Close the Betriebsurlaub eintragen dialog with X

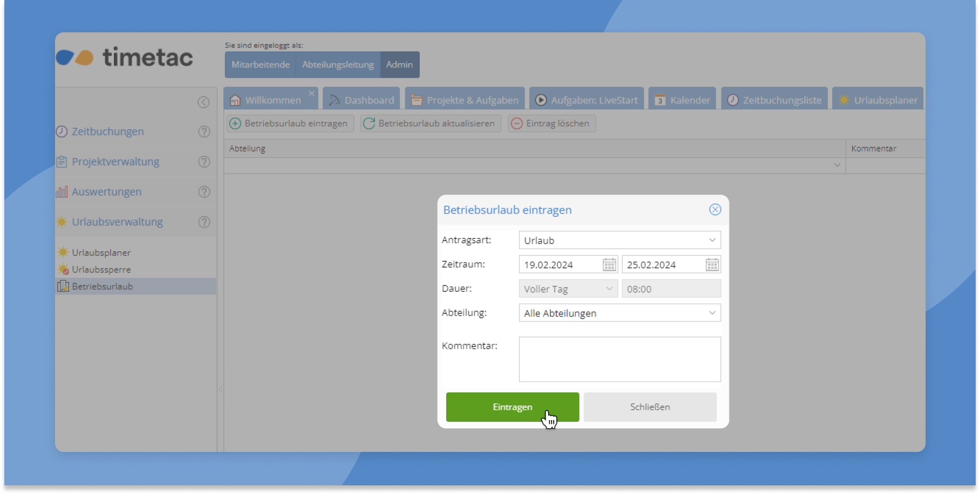715,210
